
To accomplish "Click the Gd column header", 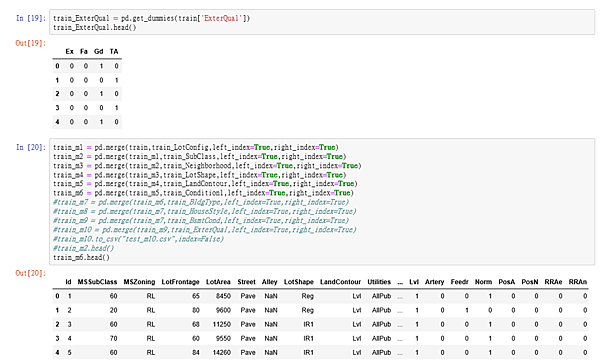I will point(99,51).
